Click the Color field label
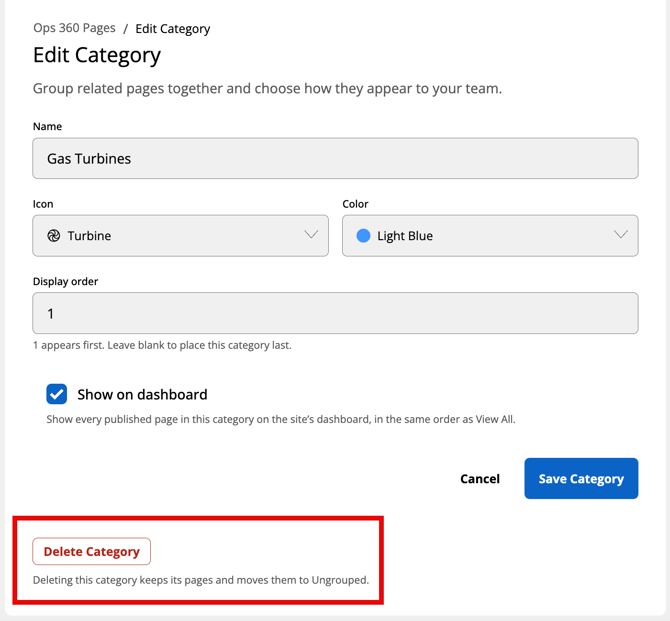The image size is (670, 621). point(355,204)
